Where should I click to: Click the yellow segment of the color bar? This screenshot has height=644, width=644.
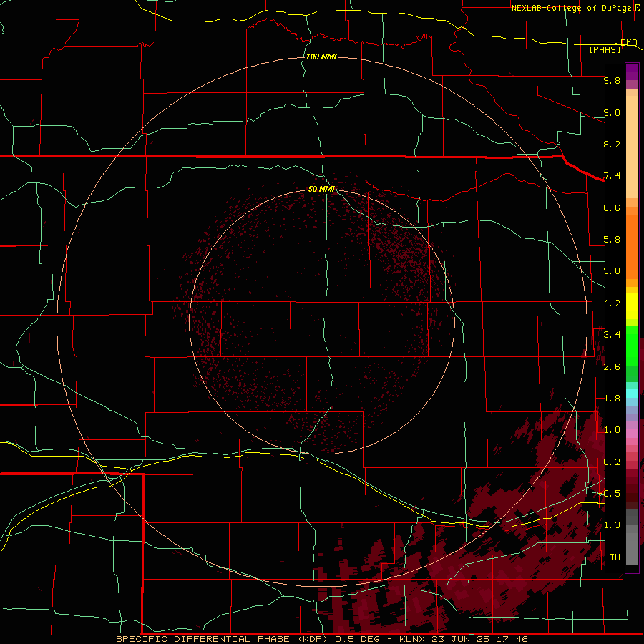click(x=632, y=306)
